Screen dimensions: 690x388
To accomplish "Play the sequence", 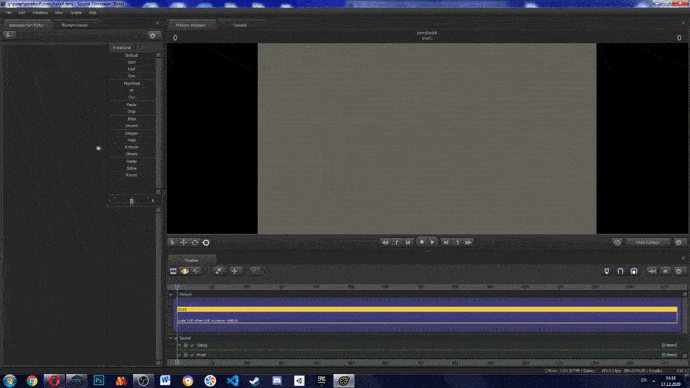I will 433,242.
